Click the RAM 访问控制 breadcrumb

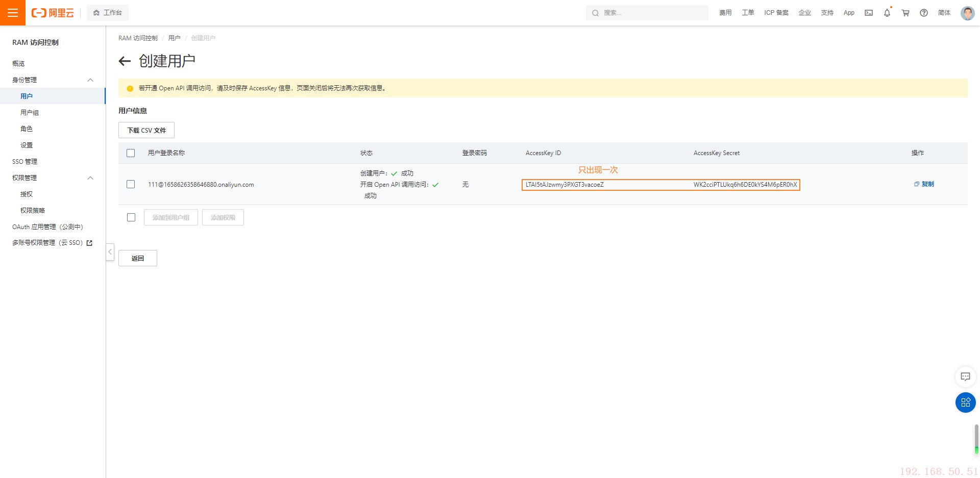click(138, 38)
